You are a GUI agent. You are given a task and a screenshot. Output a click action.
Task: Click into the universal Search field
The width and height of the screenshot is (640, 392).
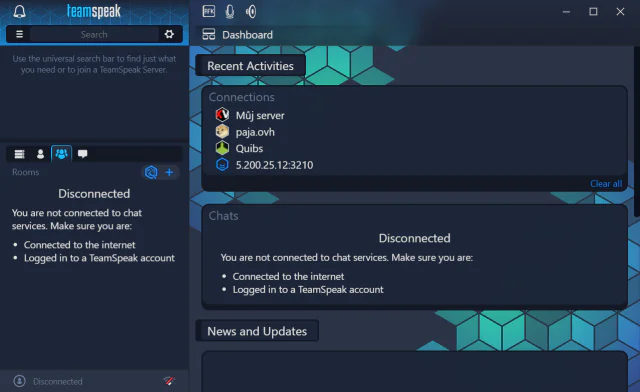coord(94,34)
